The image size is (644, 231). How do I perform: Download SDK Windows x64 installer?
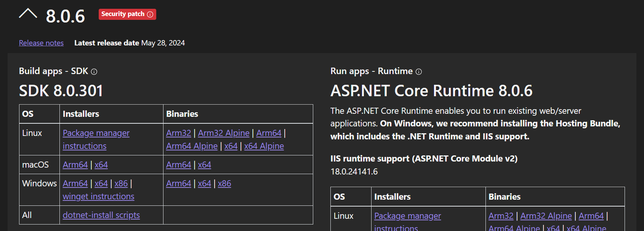pyautogui.click(x=101, y=183)
